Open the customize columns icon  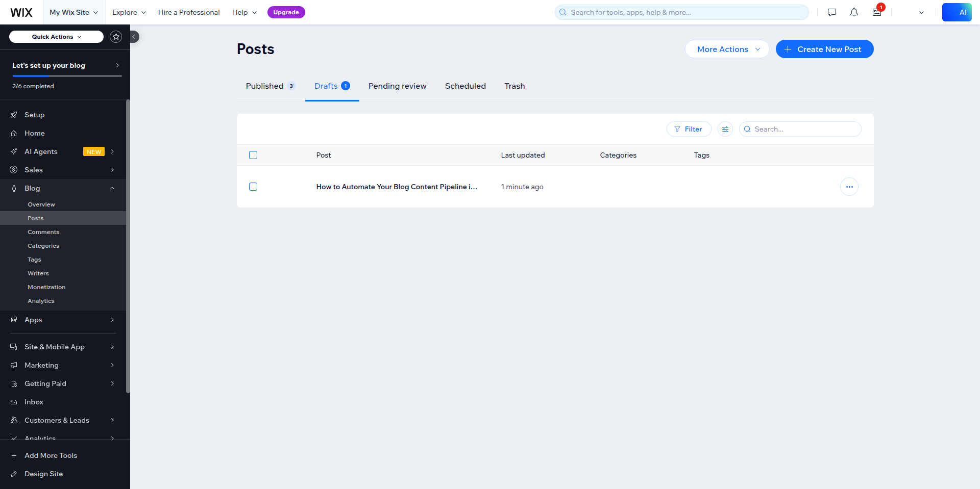point(725,129)
